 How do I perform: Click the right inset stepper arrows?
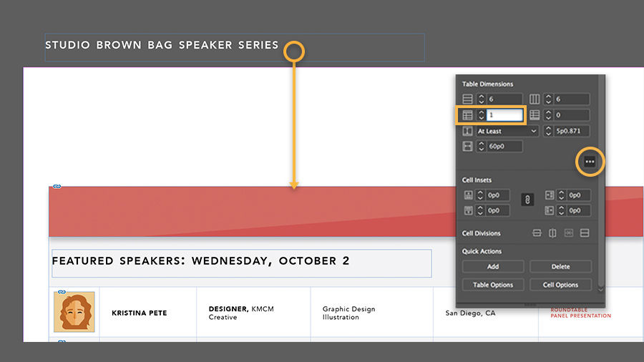561,210
